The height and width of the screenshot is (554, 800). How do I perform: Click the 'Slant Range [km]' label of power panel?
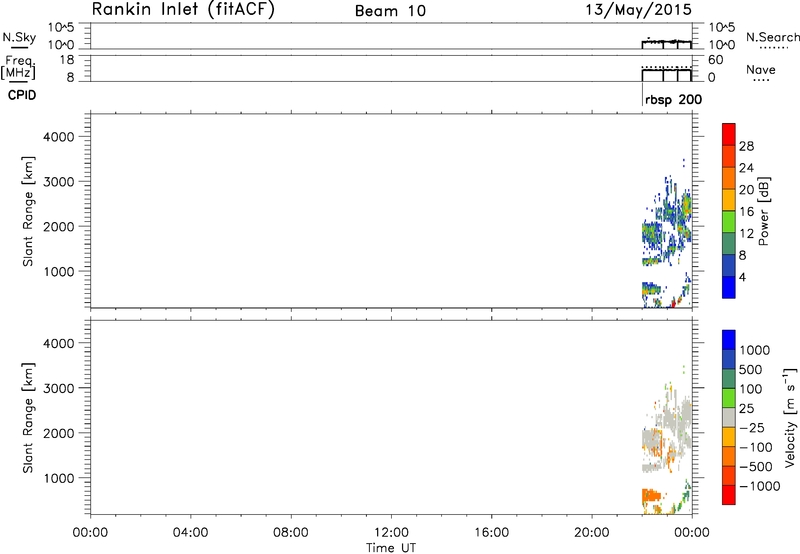(28, 211)
